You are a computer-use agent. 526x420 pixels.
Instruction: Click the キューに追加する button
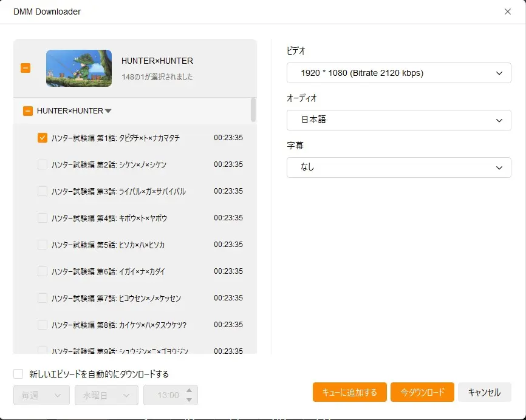click(349, 392)
